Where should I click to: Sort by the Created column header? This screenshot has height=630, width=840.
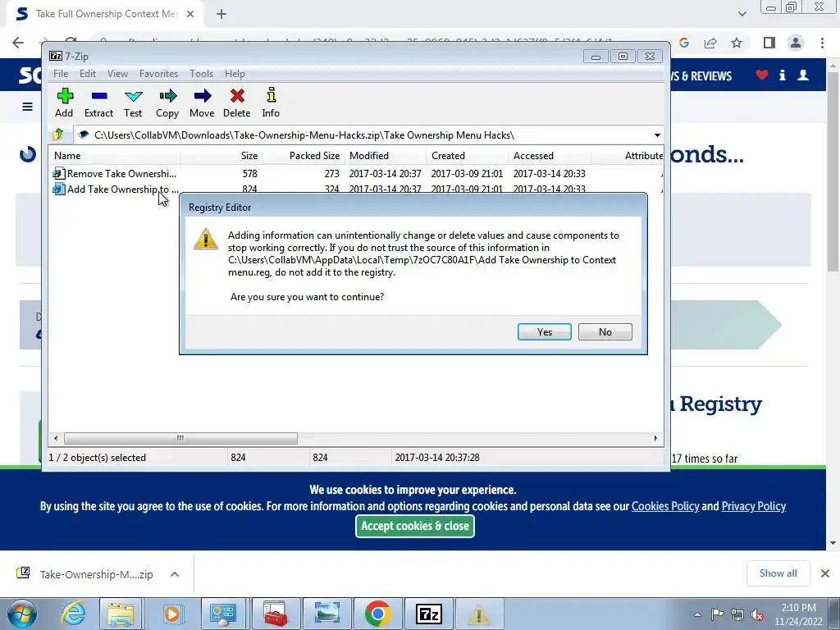[x=468, y=155]
